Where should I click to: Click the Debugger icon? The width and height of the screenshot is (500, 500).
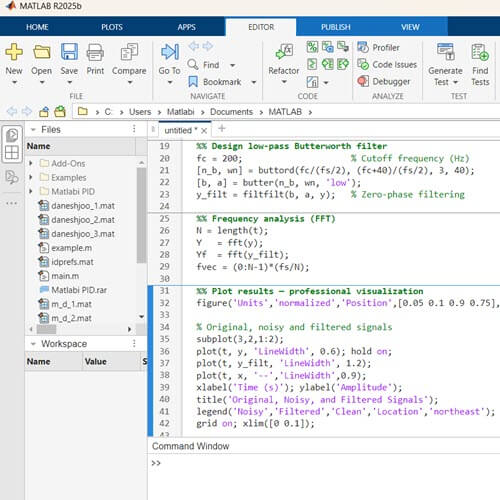(x=363, y=81)
